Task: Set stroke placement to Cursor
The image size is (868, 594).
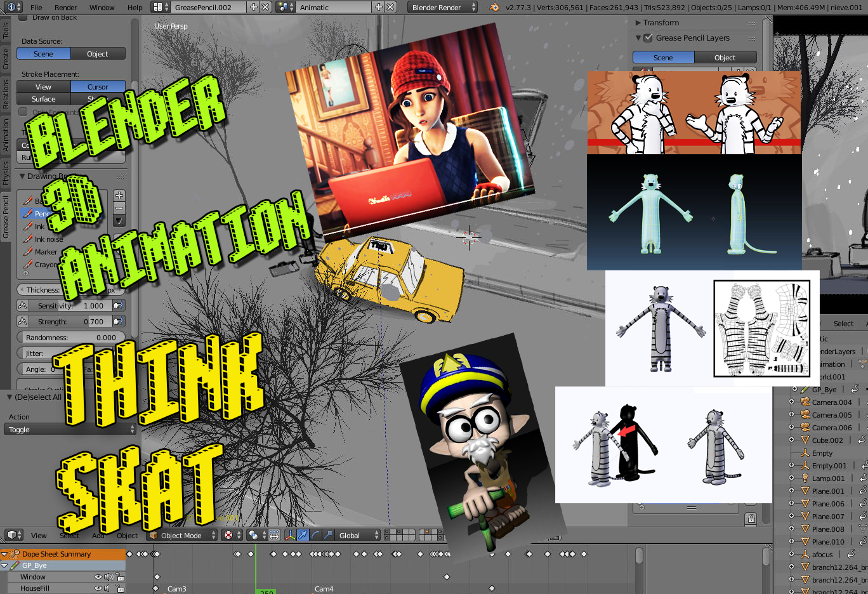Action: pos(98,87)
